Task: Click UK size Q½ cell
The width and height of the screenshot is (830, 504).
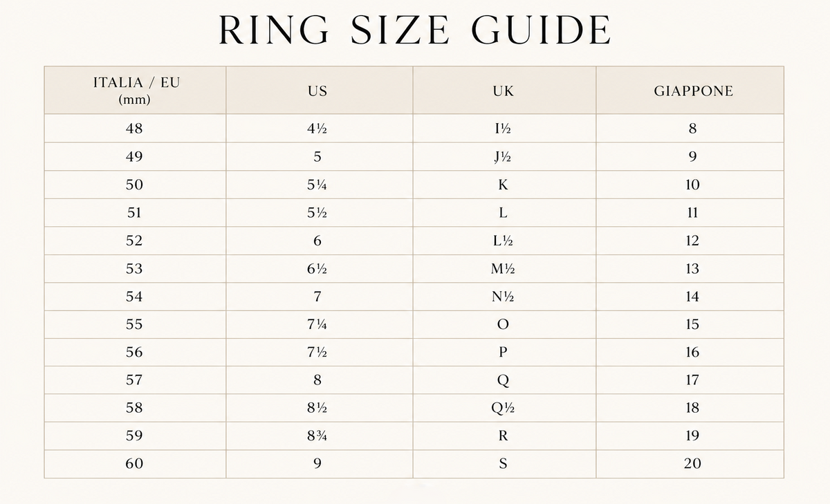Action: [x=504, y=408]
